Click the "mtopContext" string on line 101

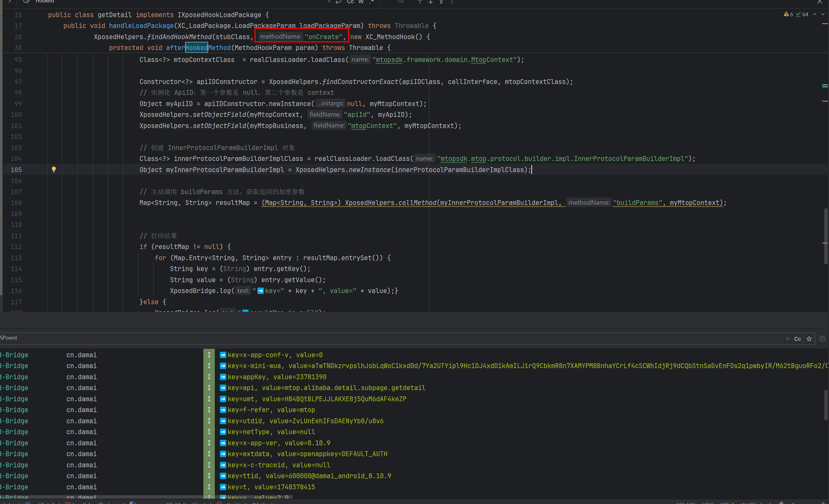372,126
